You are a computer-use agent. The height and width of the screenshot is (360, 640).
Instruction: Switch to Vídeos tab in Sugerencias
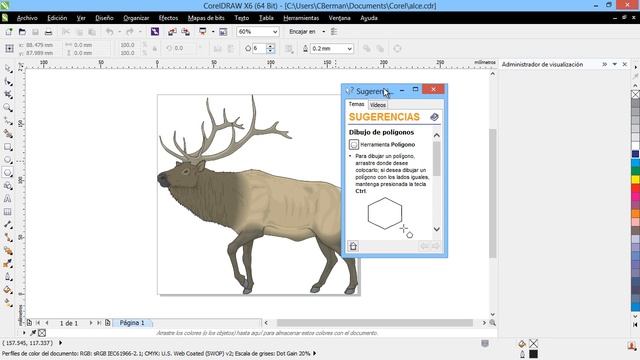pyautogui.click(x=378, y=105)
